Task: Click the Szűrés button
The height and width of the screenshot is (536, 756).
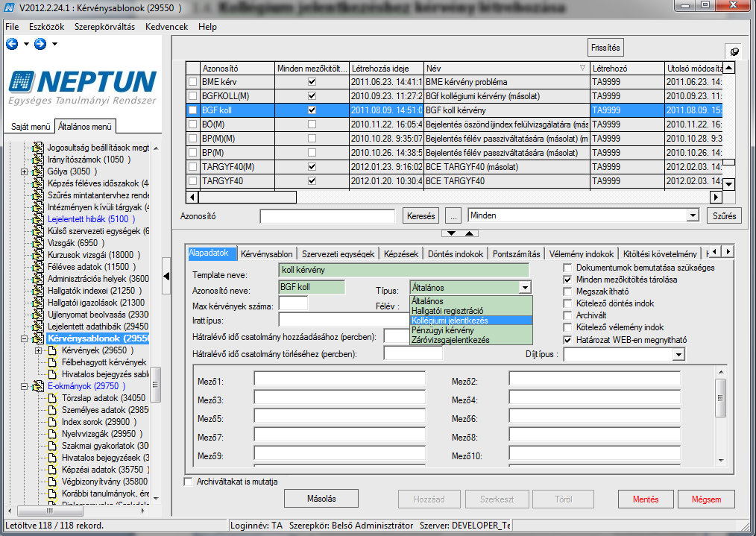Action: [724, 216]
